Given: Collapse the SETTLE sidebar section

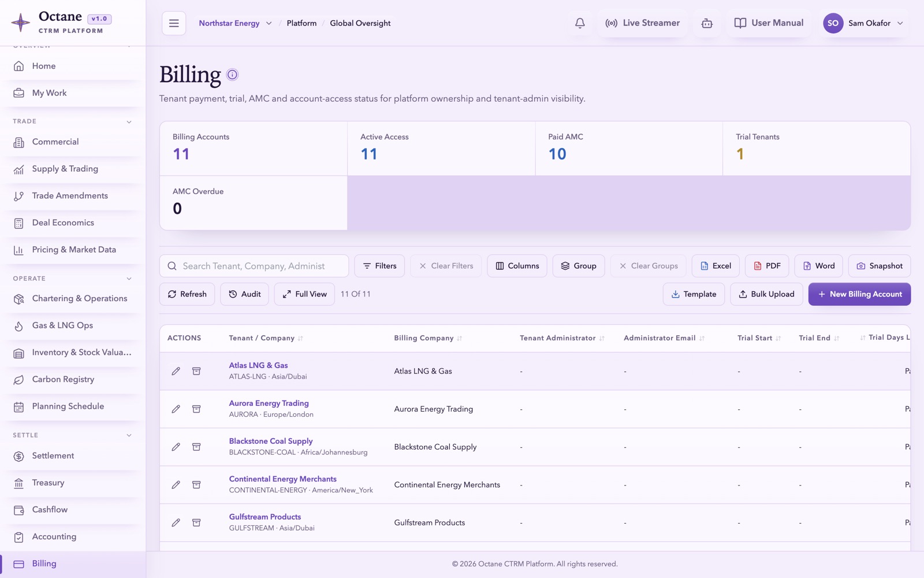Looking at the screenshot, I should point(129,435).
